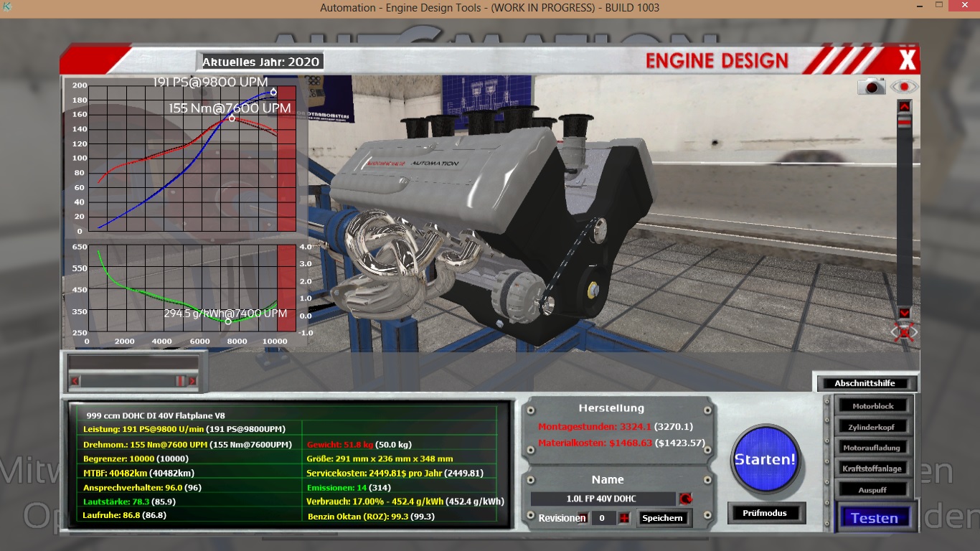Click the Lautstärke: 78.3 stat
This screenshot has width=980, height=551.
point(129,501)
